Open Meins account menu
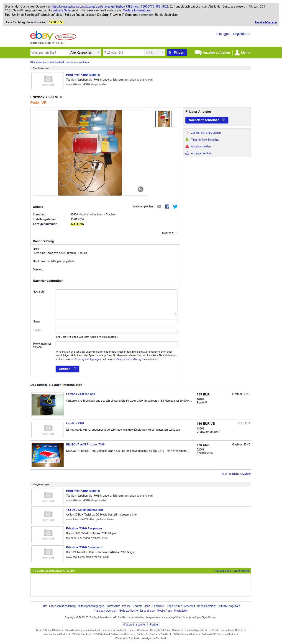 point(242,52)
